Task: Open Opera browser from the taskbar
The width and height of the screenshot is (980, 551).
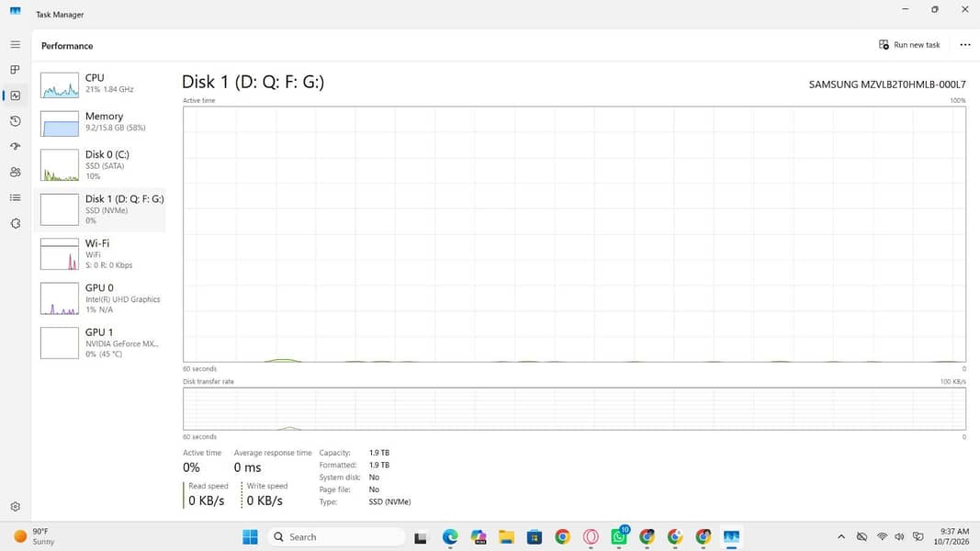Action: click(591, 537)
